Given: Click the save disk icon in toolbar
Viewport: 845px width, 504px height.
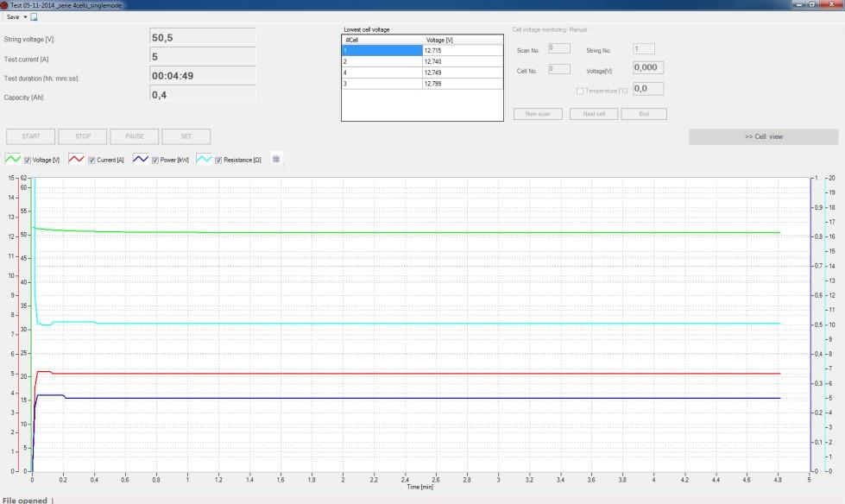Looking at the screenshot, I should 34,16.
